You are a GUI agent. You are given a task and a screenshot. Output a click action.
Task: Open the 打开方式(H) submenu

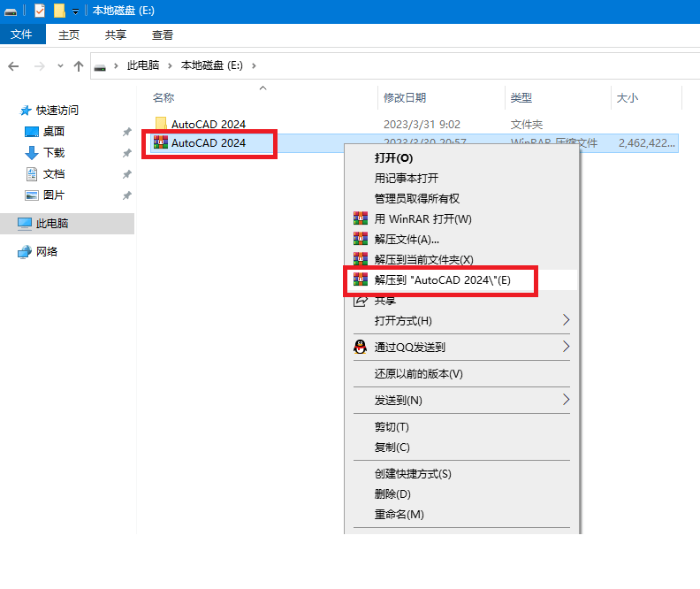point(462,321)
